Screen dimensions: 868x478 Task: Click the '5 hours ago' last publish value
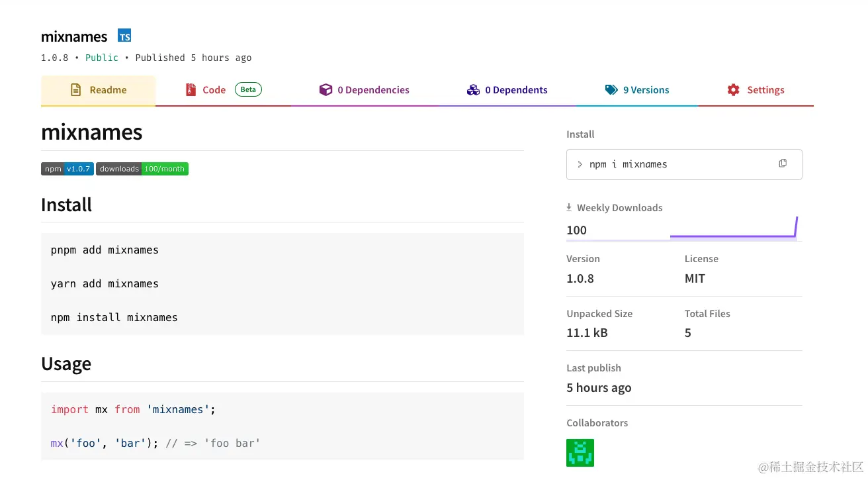[x=599, y=388]
